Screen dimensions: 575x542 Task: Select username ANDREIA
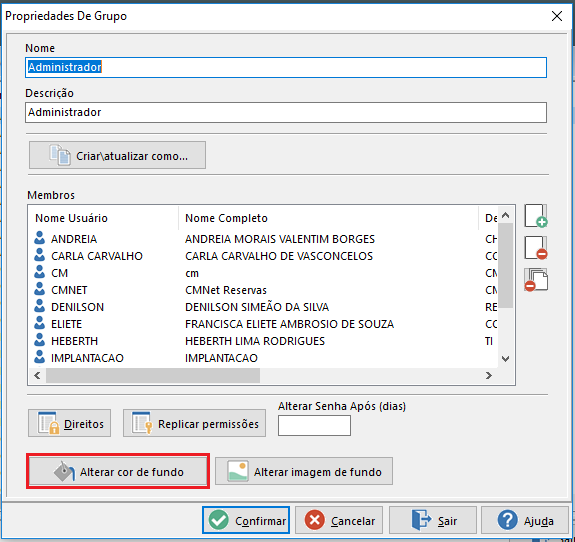(x=74, y=239)
